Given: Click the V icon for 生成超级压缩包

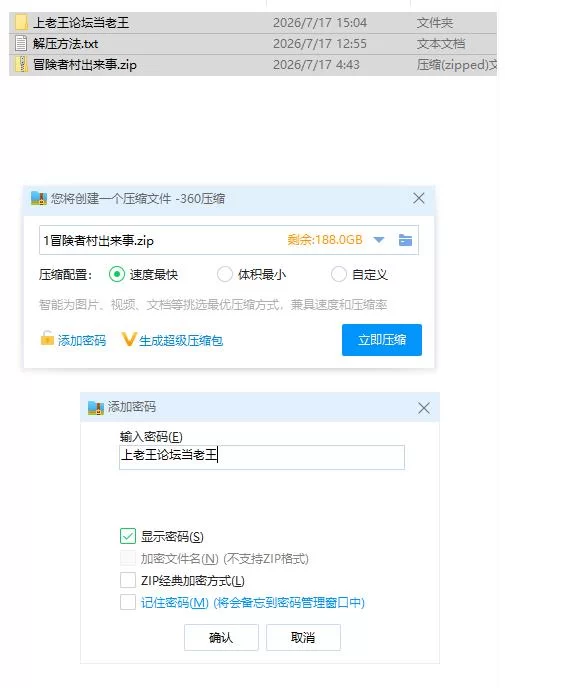Looking at the screenshot, I should pos(128,340).
